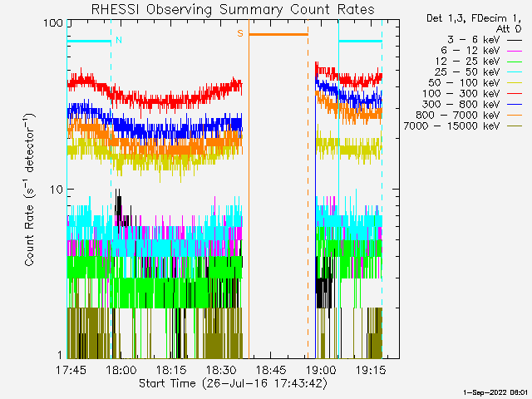Click the '6 - 12 keV' legend label
This screenshot has width=532, height=399.
pyautogui.click(x=470, y=51)
